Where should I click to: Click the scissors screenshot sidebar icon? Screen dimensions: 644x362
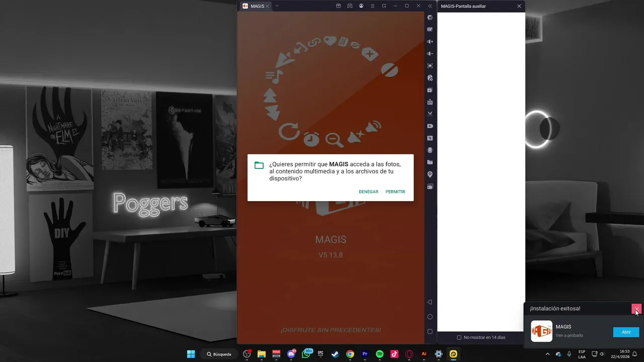coord(430,114)
